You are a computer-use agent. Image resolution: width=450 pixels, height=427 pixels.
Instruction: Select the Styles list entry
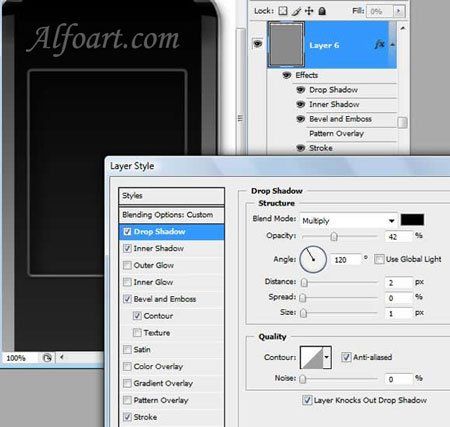pyautogui.click(x=171, y=196)
